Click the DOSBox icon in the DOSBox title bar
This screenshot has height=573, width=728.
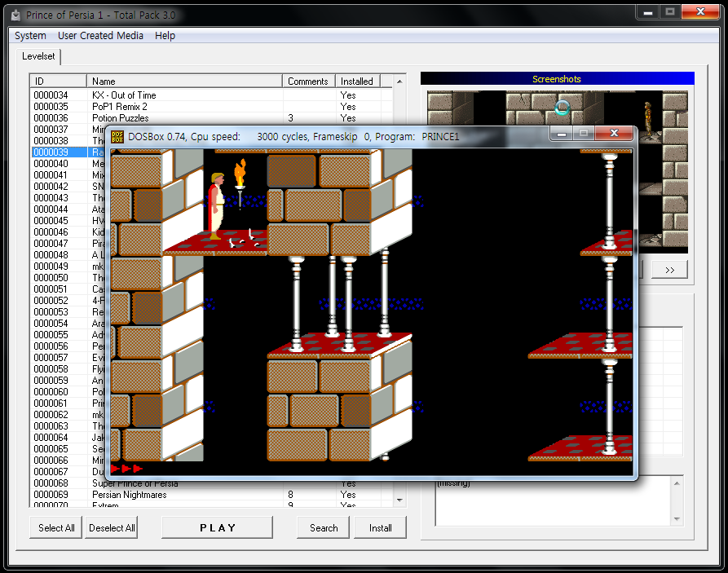point(117,136)
